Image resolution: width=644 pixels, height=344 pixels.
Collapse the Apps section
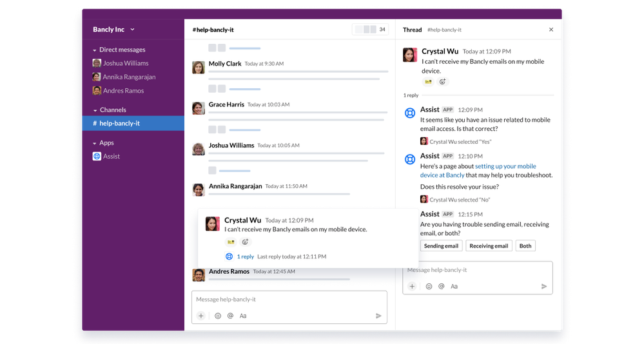coord(95,143)
